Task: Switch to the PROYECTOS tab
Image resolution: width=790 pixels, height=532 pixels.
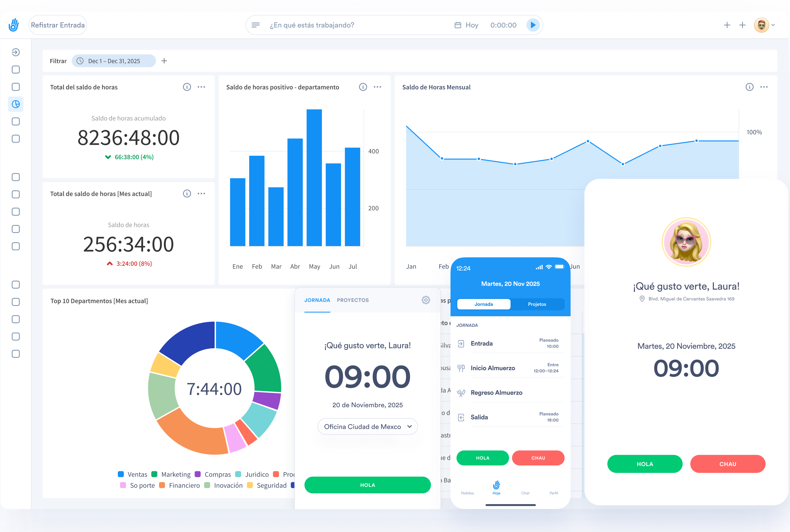Action: click(353, 300)
